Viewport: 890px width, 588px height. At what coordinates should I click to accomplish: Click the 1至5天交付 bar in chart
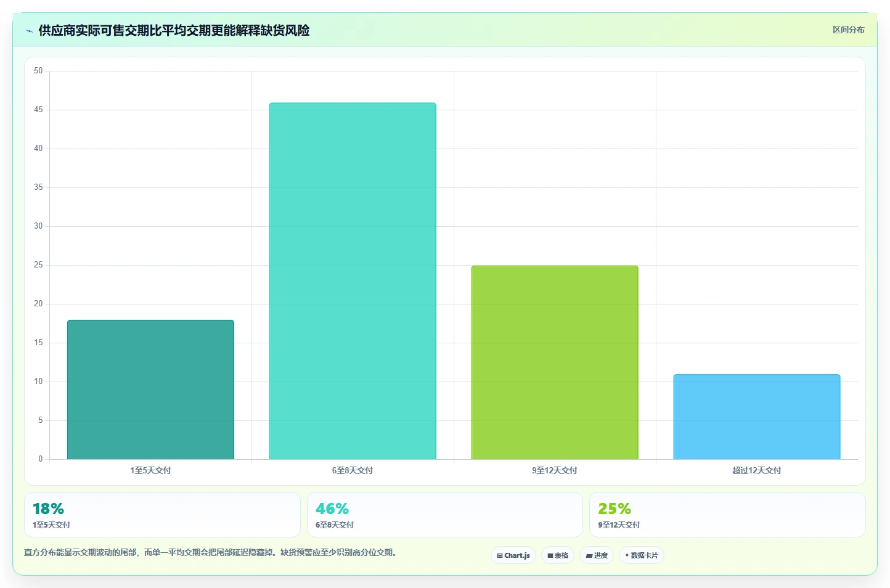pos(150,390)
